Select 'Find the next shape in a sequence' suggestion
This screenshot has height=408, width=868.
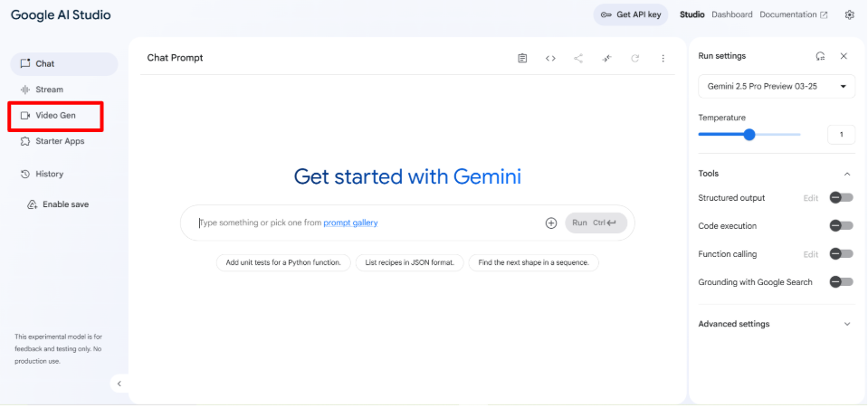coord(534,262)
